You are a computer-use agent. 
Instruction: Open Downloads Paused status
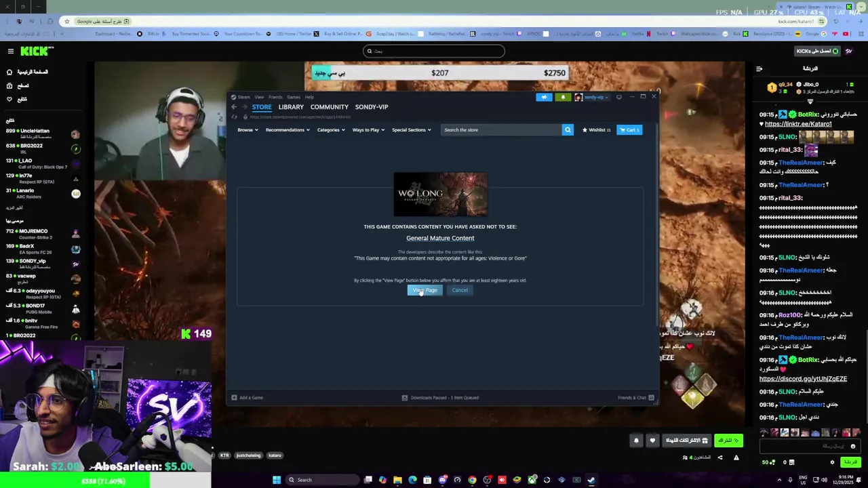pyautogui.click(x=440, y=398)
